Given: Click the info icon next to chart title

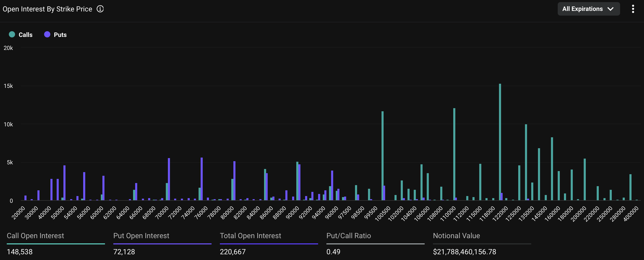Looking at the screenshot, I should click(x=100, y=9).
